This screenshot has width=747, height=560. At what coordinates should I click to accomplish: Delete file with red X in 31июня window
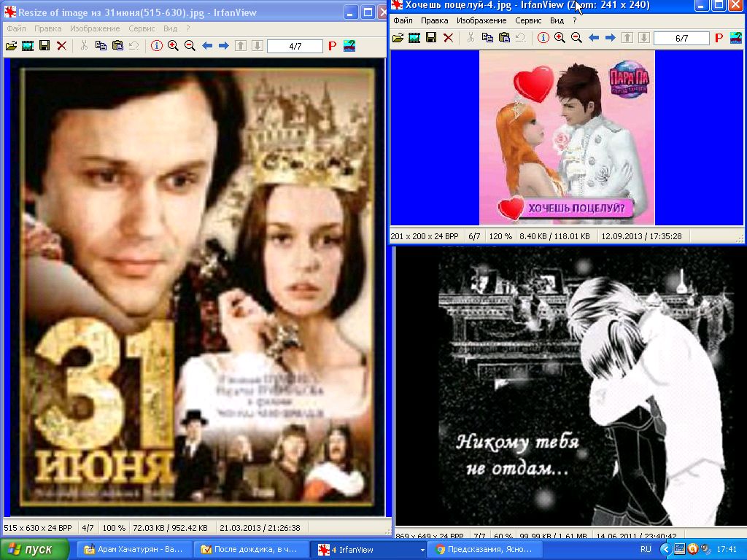coord(61,46)
